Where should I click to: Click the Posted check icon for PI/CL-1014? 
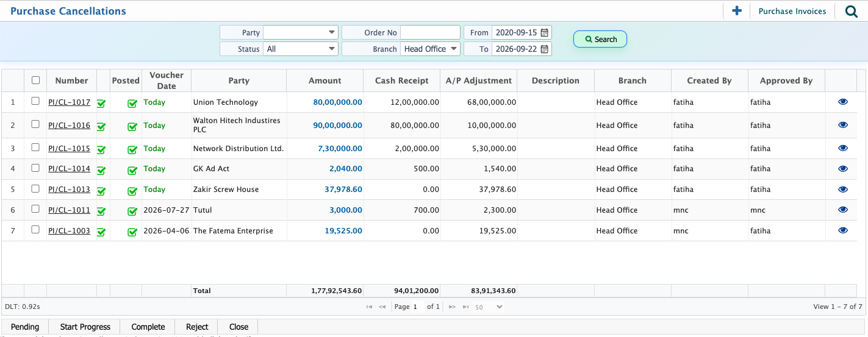pyautogui.click(x=132, y=171)
